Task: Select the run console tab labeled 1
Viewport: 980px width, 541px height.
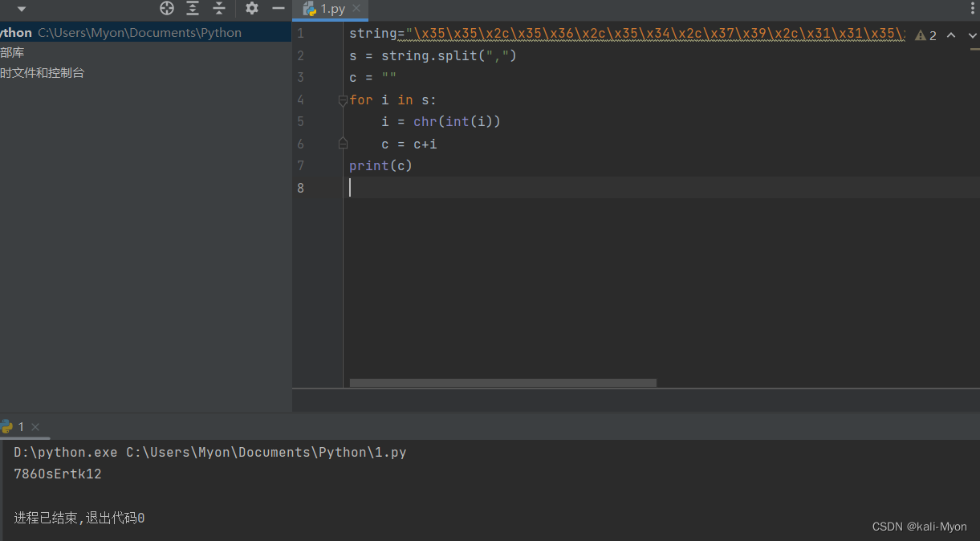Action: tap(20, 426)
